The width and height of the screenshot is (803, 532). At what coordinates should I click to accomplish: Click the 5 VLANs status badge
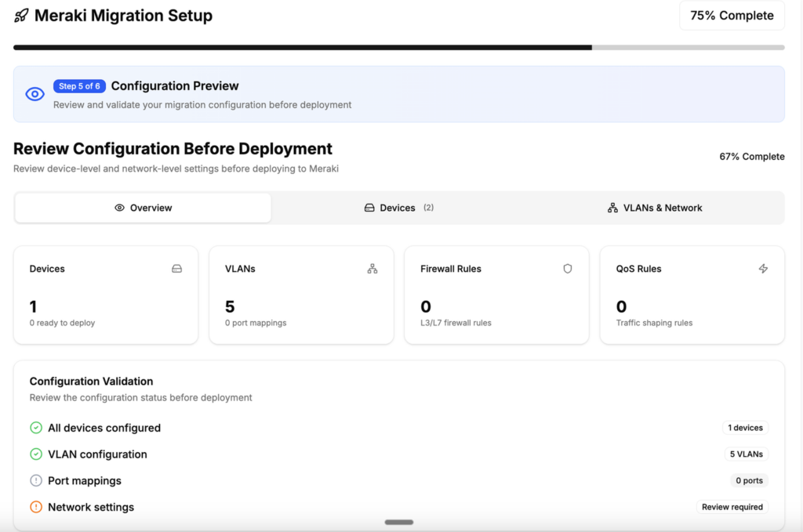point(746,454)
